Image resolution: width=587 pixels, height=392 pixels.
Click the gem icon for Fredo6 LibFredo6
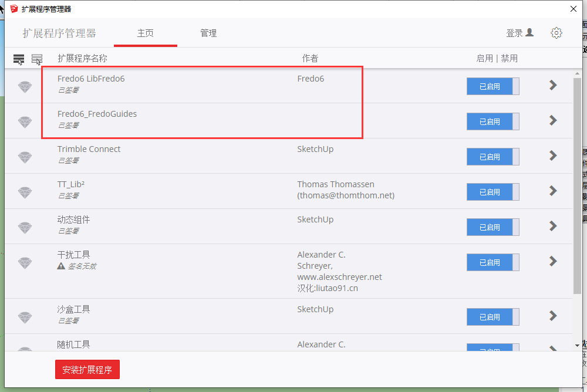[25, 87]
